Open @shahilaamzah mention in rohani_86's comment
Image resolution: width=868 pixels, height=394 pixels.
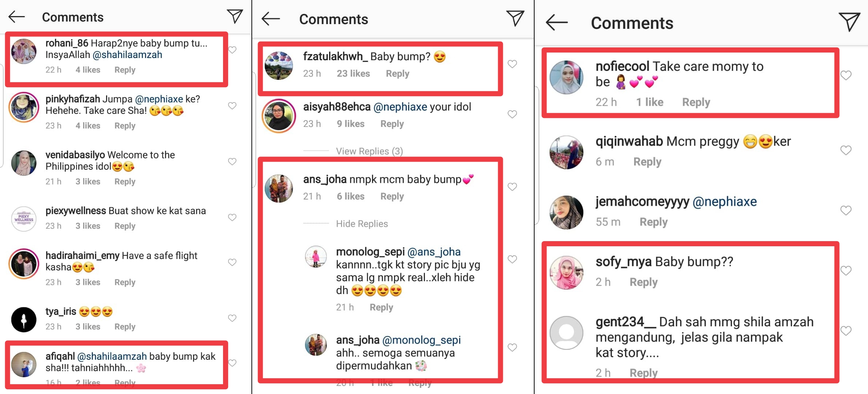pyautogui.click(x=128, y=55)
